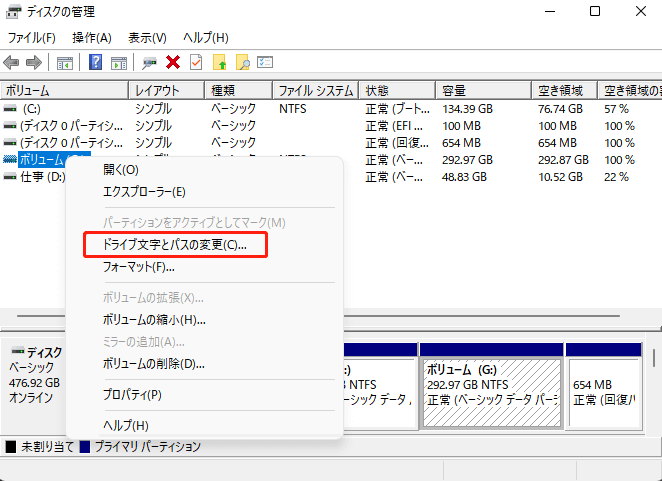Select ドライブ文字とパスの変更(C)... in context menu
662x481 pixels.
(x=175, y=244)
